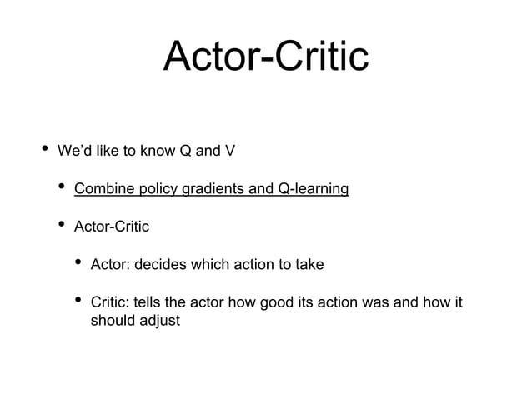Click the bullet before "Actor: decides"
The image size is (532, 399).
(x=78, y=262)
